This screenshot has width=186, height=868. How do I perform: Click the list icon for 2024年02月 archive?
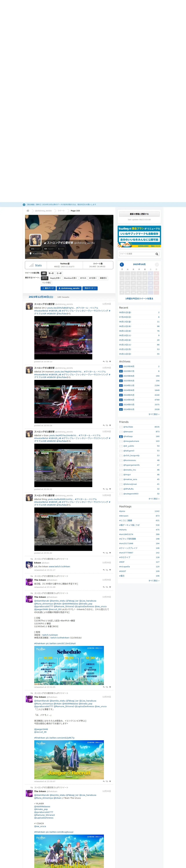121,409
